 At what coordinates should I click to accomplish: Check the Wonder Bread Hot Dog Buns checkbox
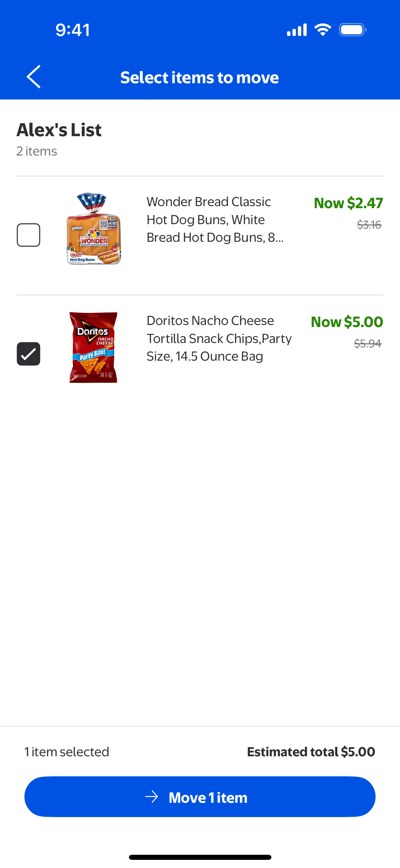[28, 235]
